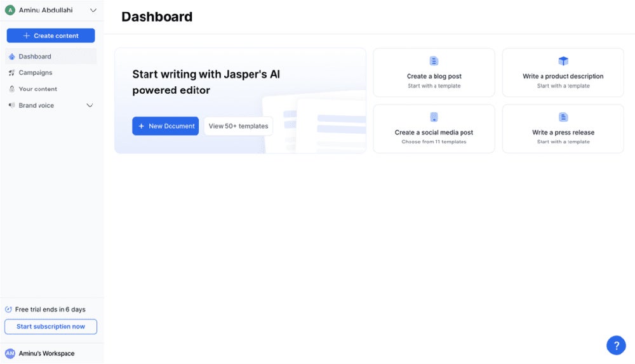Click the Your content lock icon
The image size is (635, 364).
[11, 89]
